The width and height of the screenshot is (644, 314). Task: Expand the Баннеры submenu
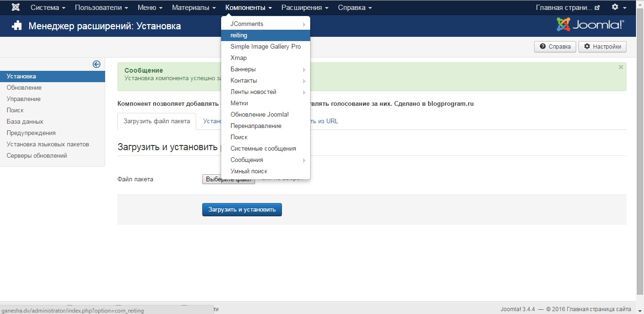click(305, 69)
